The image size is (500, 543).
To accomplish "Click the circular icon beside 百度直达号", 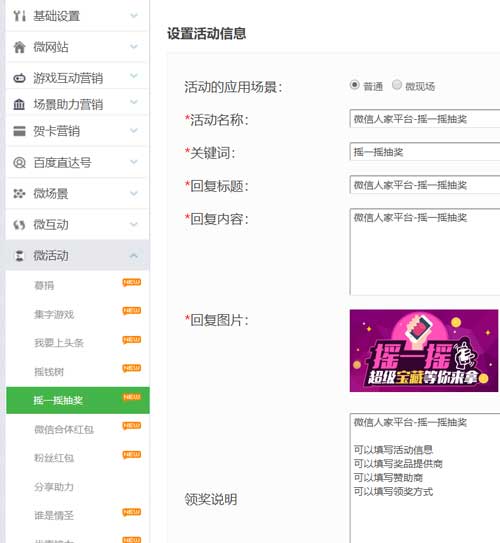I will 19,162.
